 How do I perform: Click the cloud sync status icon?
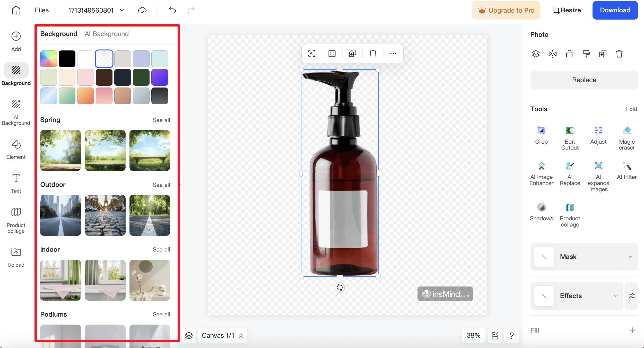(x=142, y=10)
